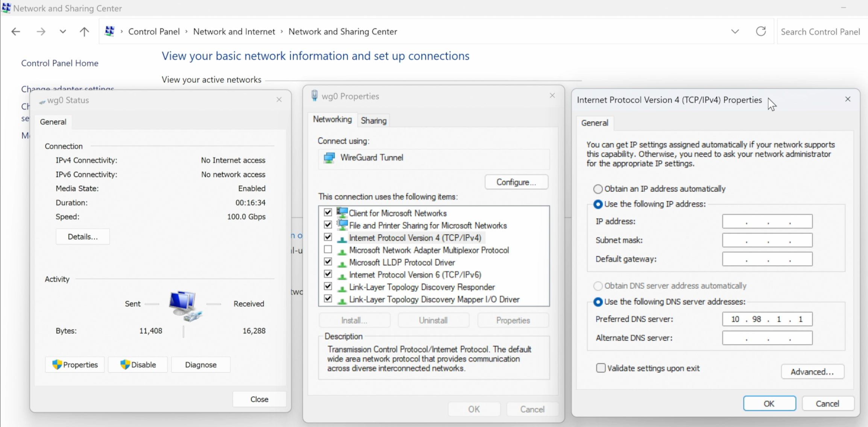
Task: Open the Control Panel search dropdown arrow
Action: coord(735,32)
